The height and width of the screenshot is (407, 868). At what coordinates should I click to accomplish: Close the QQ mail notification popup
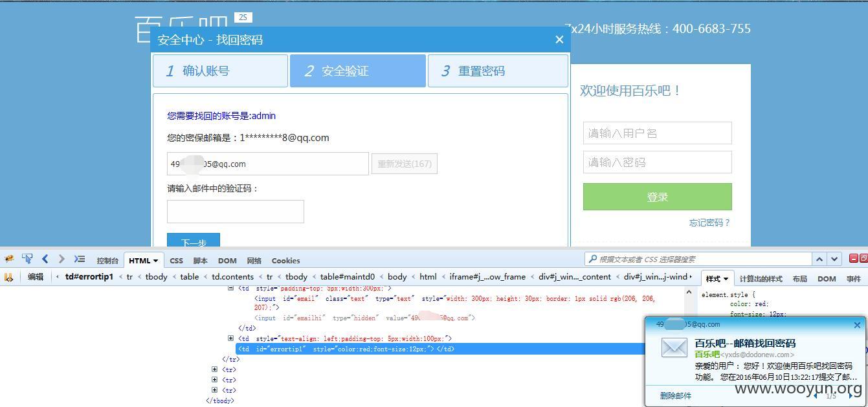tap(857, 325)
